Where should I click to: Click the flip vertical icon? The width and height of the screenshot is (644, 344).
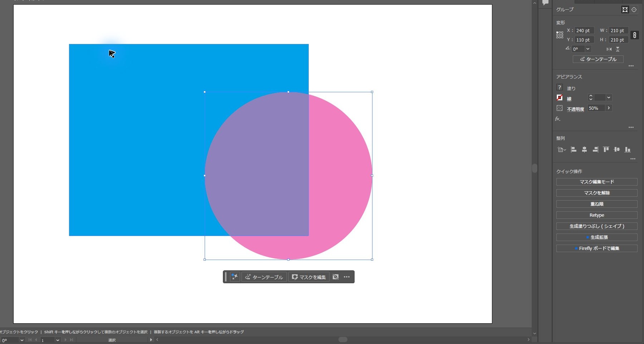(x=618, y=49)
